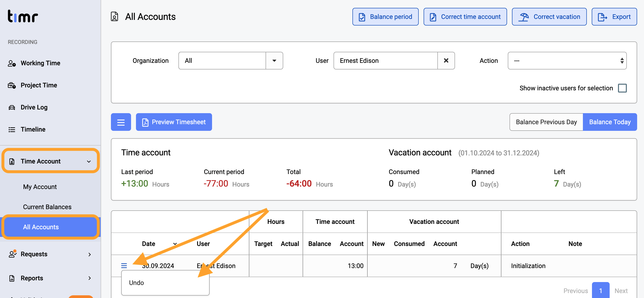Click the Balance period button
This screenshot has height=298, width=644.
point(385,17)
